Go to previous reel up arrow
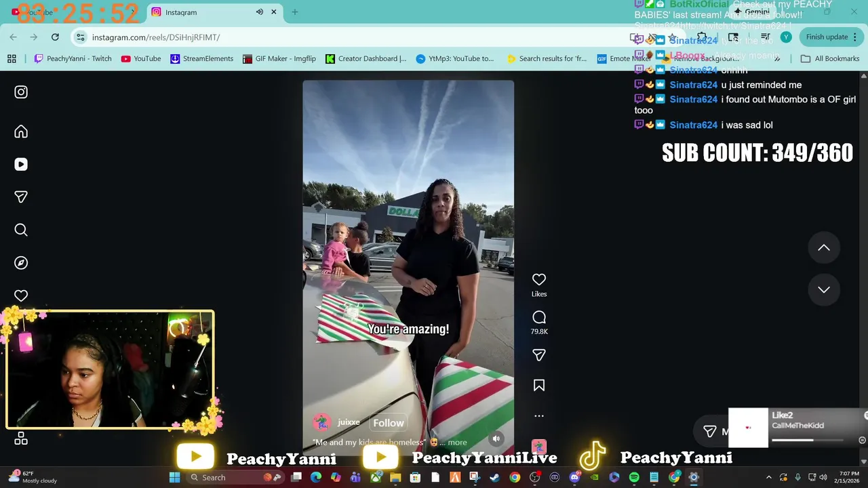Screen dimensions: 868x488 [824, 248]
